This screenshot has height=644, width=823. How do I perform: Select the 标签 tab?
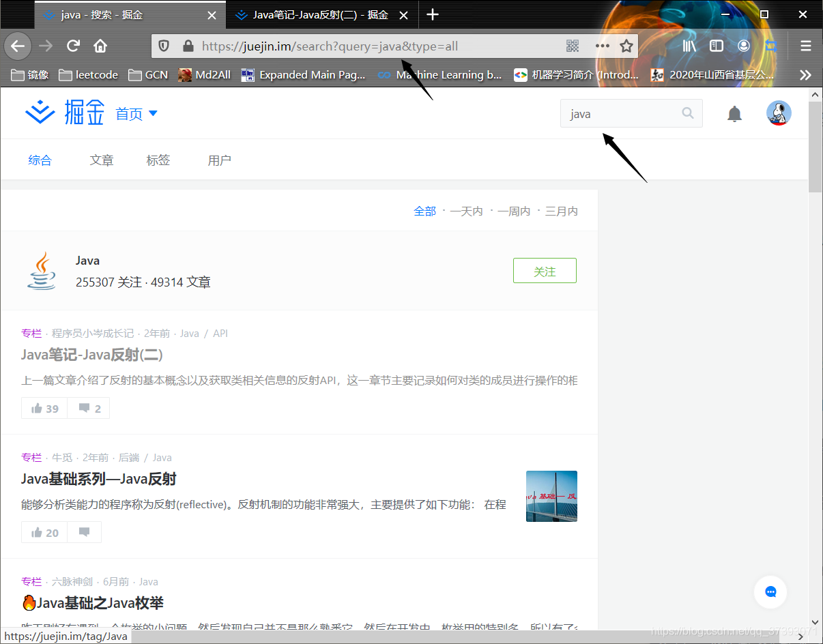click(158, 160)
